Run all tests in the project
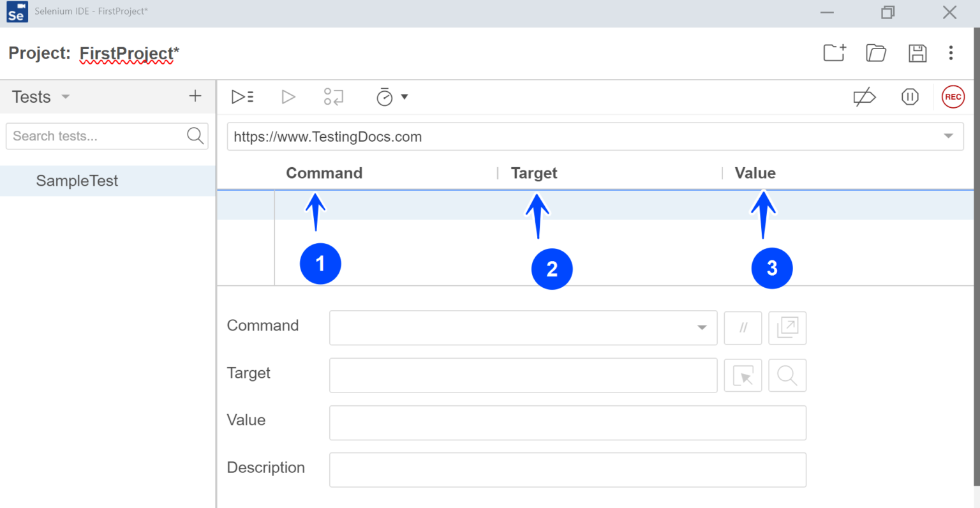The image size is (980, 508). click(242, 96)
